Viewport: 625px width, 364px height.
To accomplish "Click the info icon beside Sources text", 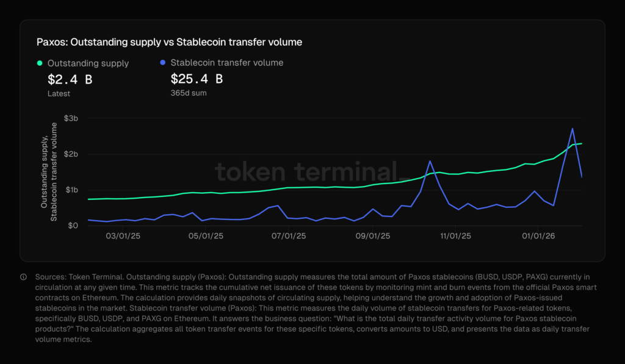I will point(24,277).
